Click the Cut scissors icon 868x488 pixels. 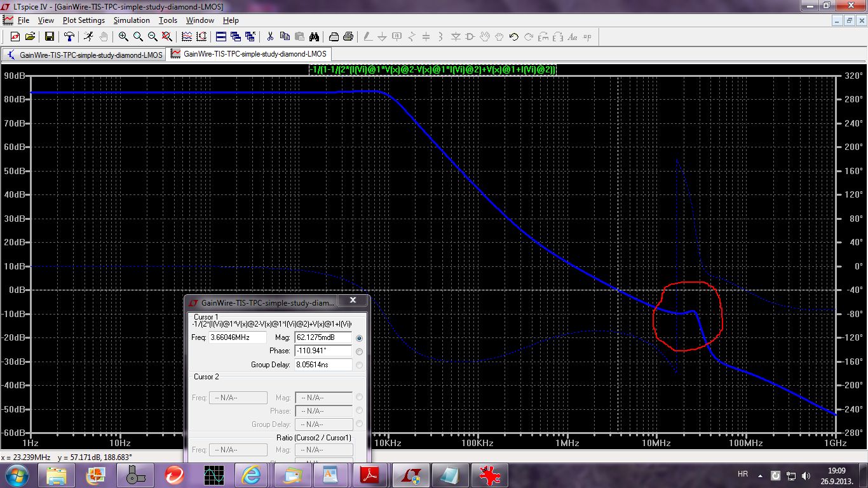click(270, 37)
